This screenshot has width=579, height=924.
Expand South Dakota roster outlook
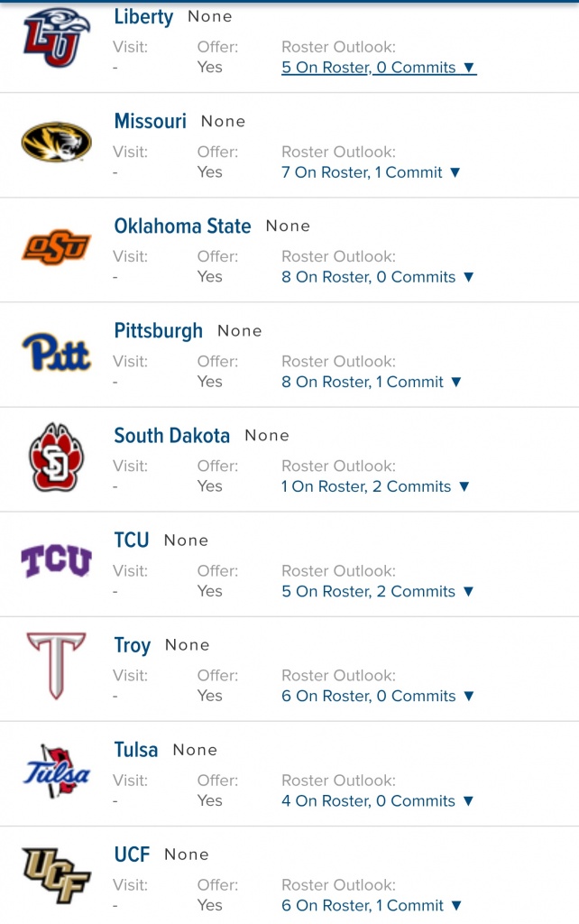[x=375, y=486]
